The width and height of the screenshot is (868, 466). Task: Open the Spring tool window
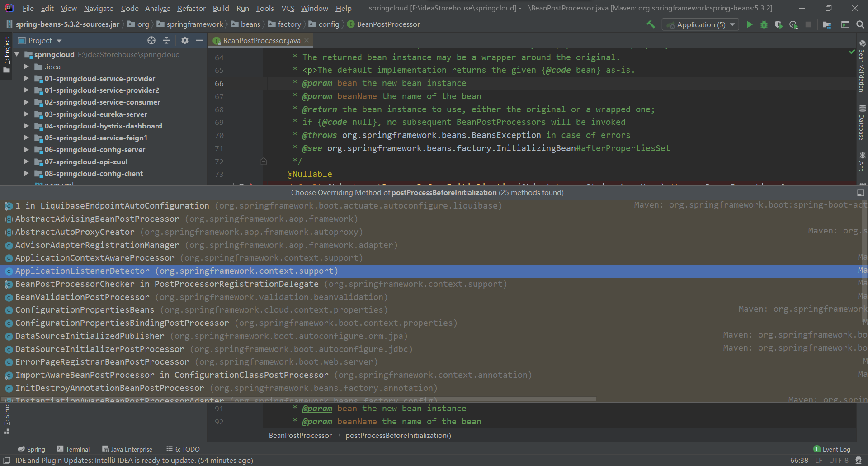click(32, 449)
